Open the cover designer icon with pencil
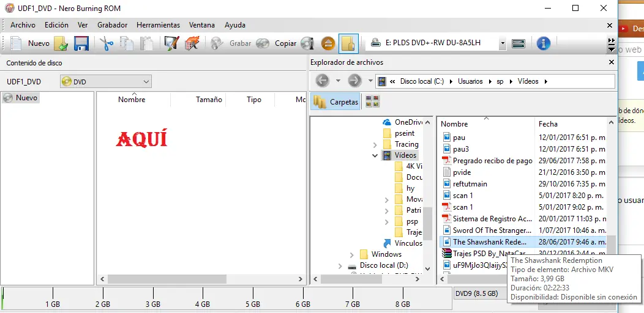644x313 pixels. click(171, 43)
